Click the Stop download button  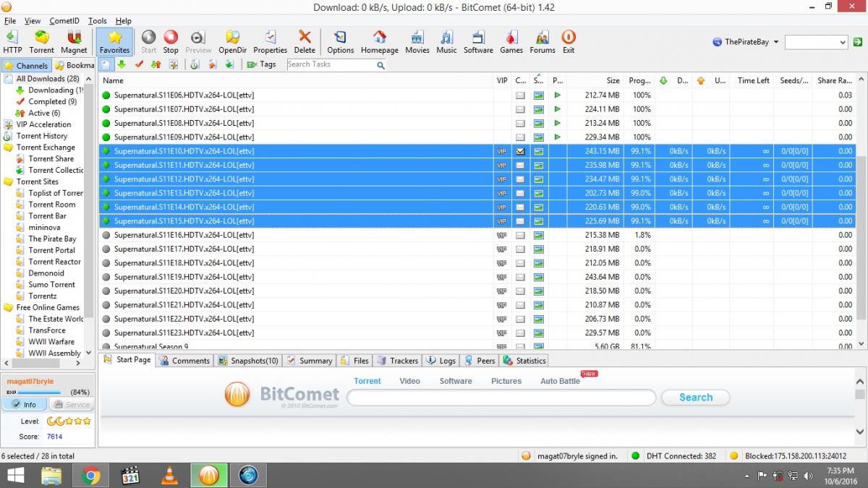171,42
